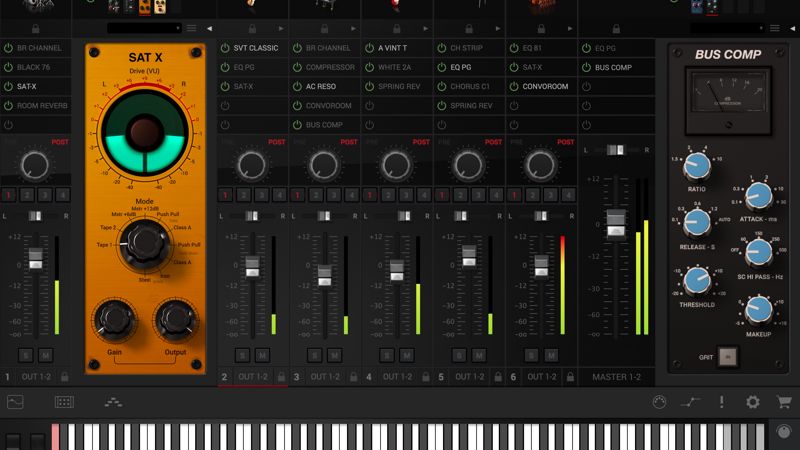Click the channel 1 volume fader
800x450 pixels.
35,258
